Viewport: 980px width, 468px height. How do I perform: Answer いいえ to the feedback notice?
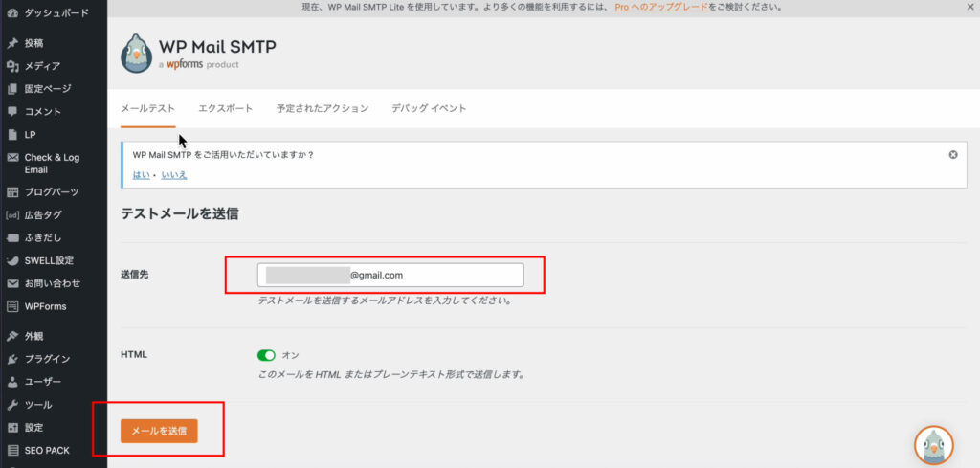pyautogui.click(x=174, y=175)
